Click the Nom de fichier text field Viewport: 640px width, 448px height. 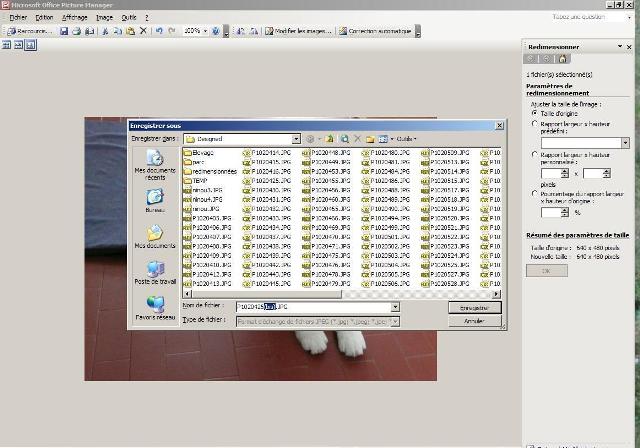[x=312, y=307]
